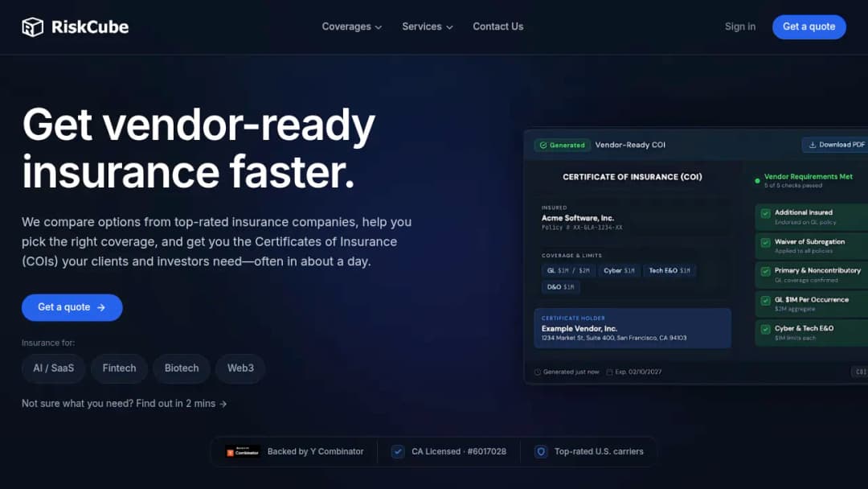The image size is (868, 489).
Task: Select the AI / SaaS industry pill
Action: tap(53, 368)
